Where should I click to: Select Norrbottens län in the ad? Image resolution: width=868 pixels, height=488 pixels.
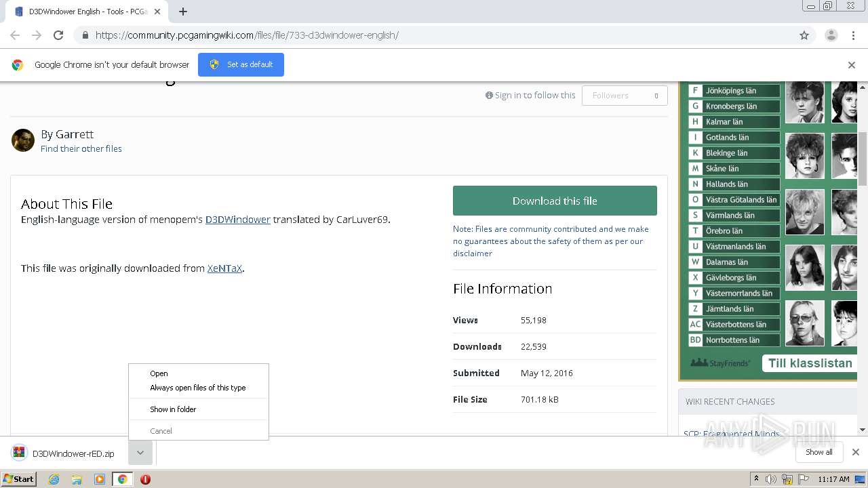pos(734,340)
